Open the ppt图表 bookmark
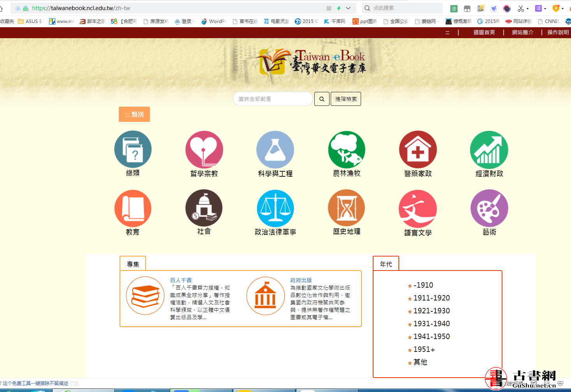 pyautogui.click(x=365, y=21)
